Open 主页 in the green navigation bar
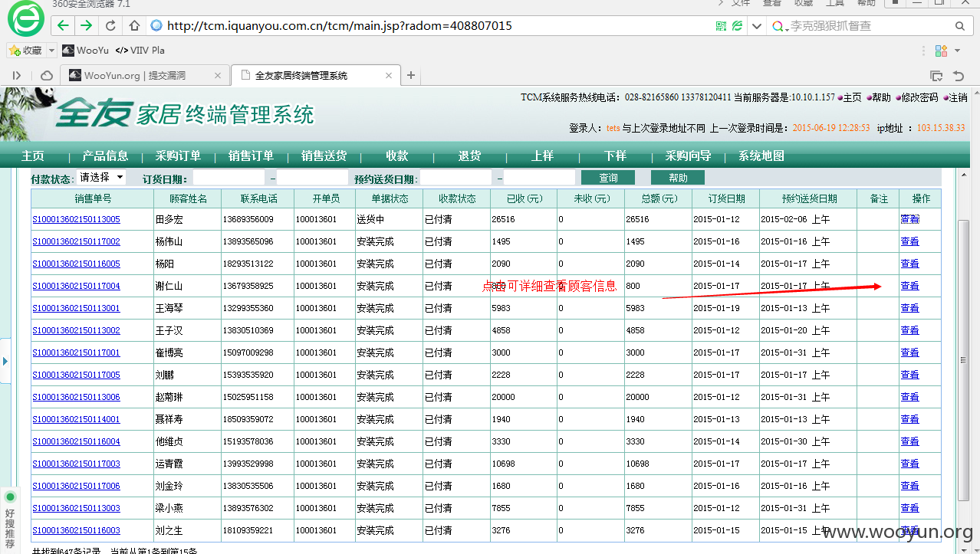The width and height of the screenshot is (980, 554). tap(33, 156)
